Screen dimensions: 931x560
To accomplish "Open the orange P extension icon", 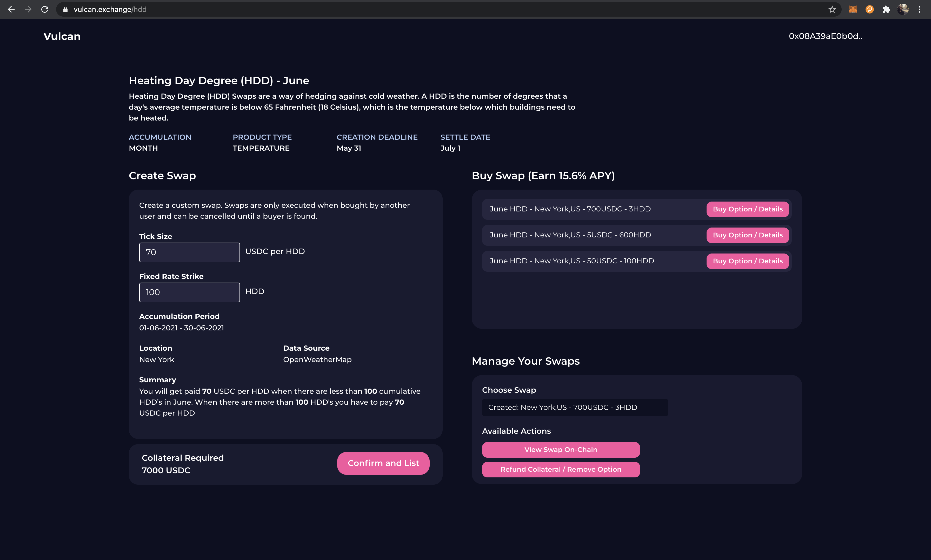I will (869, 9).
